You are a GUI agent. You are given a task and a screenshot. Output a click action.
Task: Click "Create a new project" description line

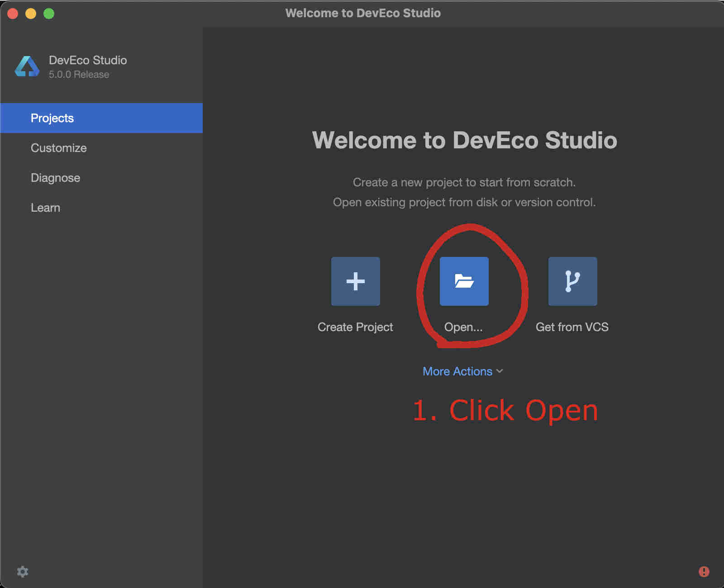pos(464,182)
